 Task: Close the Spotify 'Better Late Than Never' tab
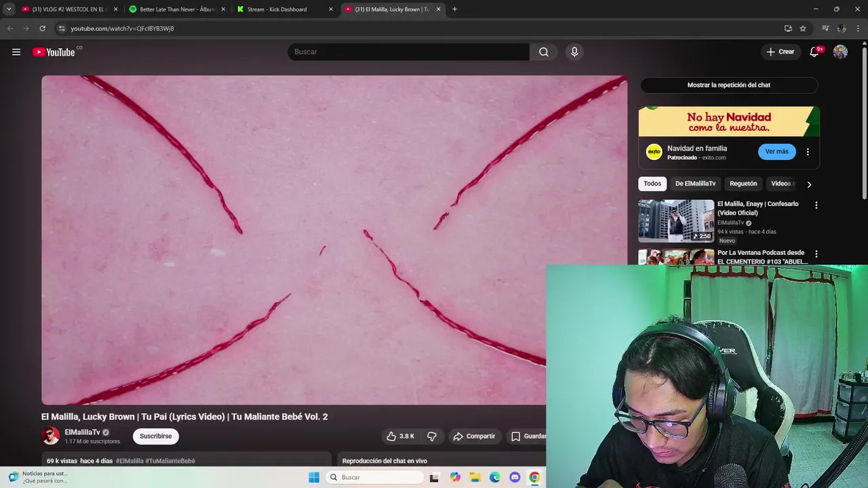coord(223,9)
